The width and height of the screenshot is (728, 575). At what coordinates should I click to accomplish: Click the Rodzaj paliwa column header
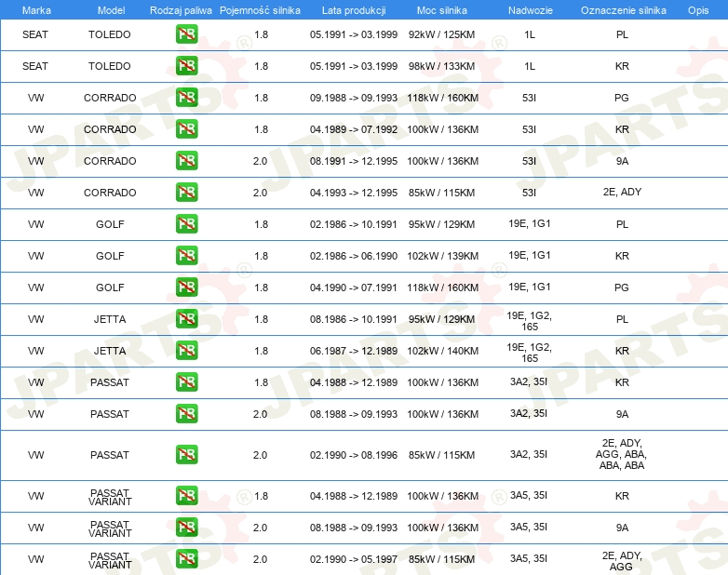tap(181, 10)
